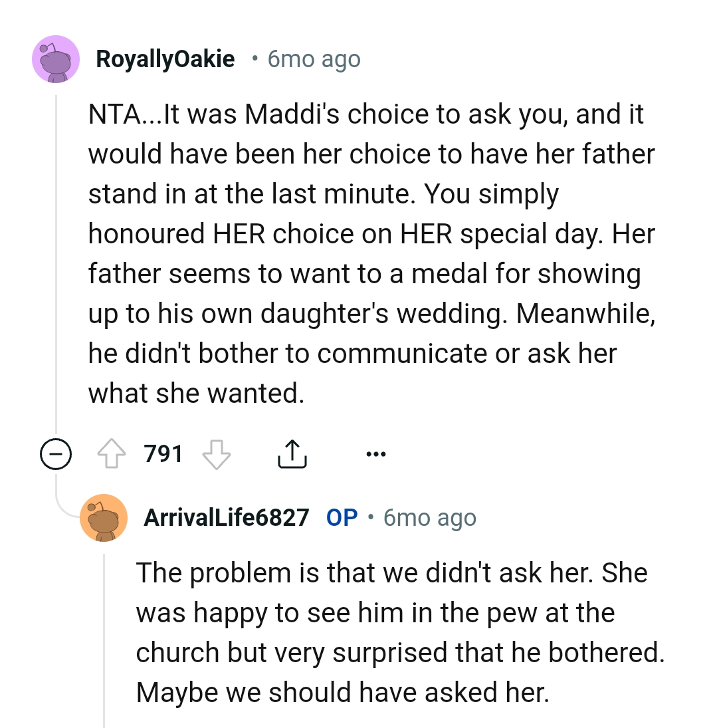Image resolution: width=717 pixels, height=728 pixels.
Task: Click the minus button to hide replies
Action: pyautogui.click(x=56, y=453)
